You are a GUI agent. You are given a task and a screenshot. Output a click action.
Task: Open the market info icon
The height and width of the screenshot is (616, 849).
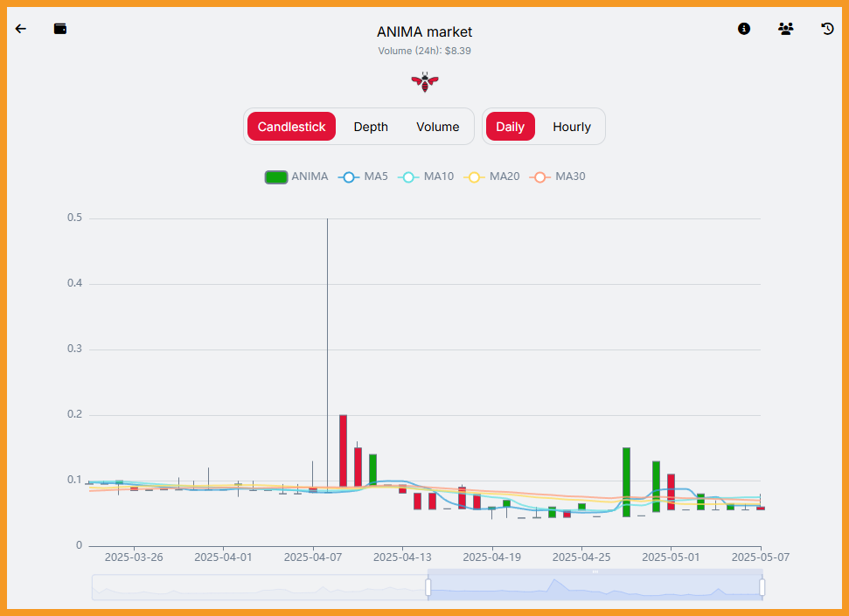(744, 29)
